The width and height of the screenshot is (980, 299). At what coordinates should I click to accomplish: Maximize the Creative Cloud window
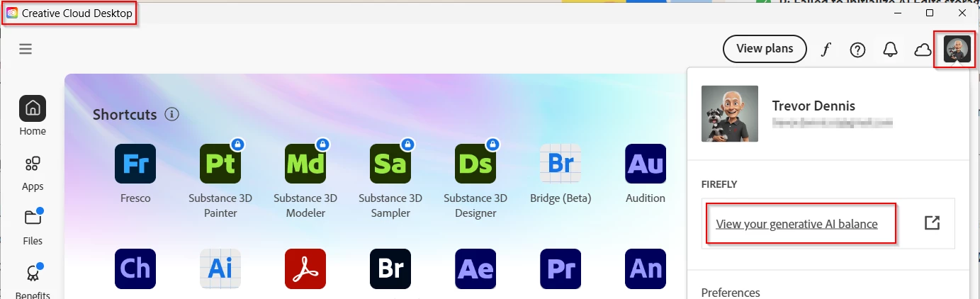click(930, 13)
